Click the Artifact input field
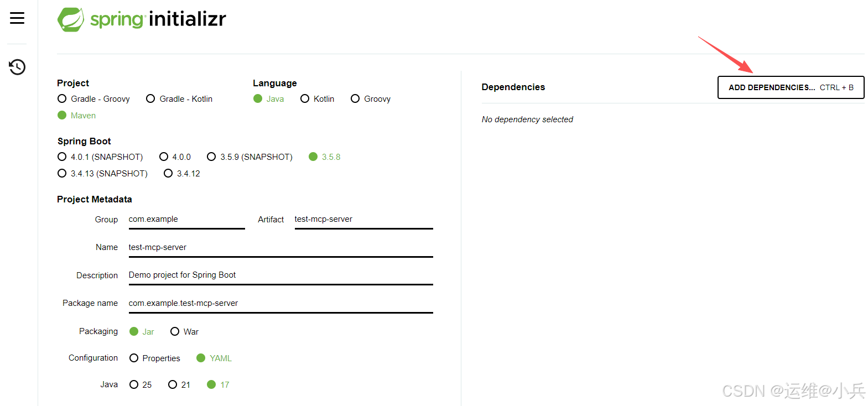The height and width of the screenshot is (406, 868). [x=363, y=220]
